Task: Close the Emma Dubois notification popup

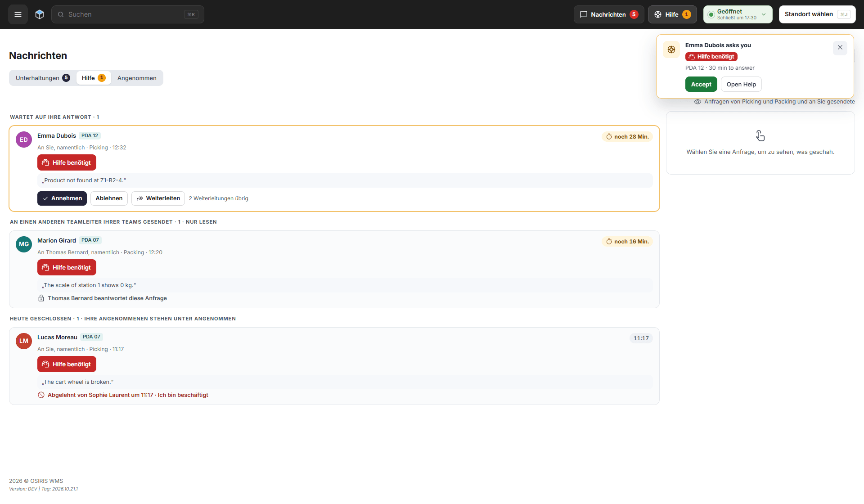Action: (840, 48)
